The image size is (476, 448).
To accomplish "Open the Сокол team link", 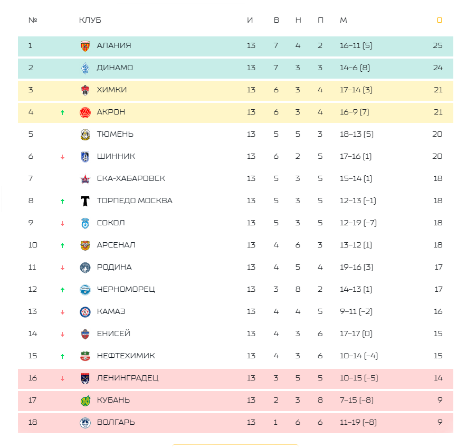I will [111, 223].
